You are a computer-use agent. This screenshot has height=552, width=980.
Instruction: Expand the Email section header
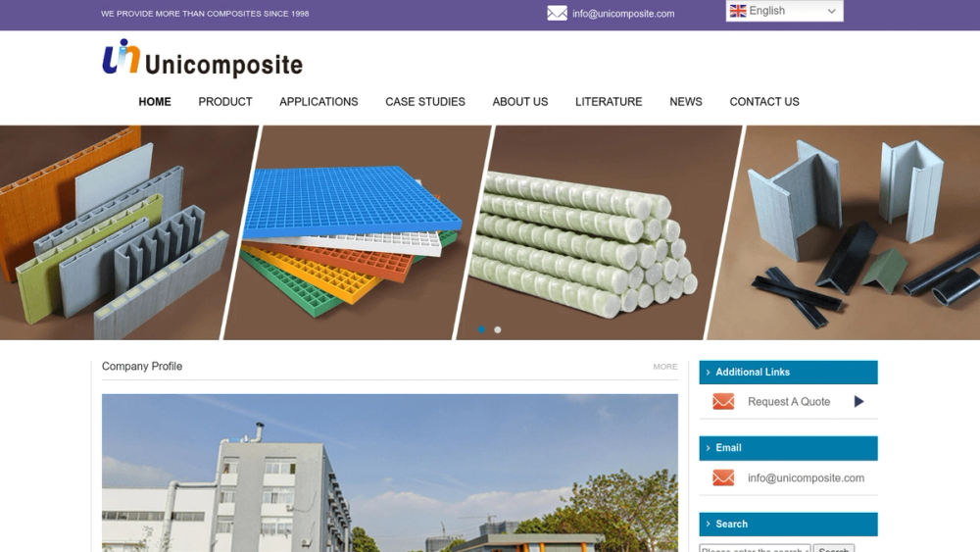point(788,448)
